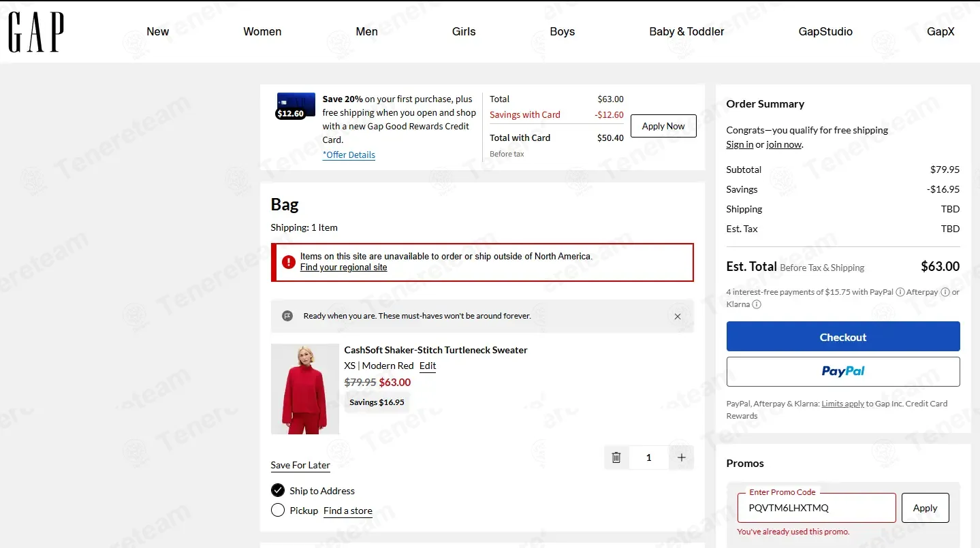Viewport: 980px width, 548px height.
Task: Focus the Enter Promo Code field
Action: tap(817, 508)
